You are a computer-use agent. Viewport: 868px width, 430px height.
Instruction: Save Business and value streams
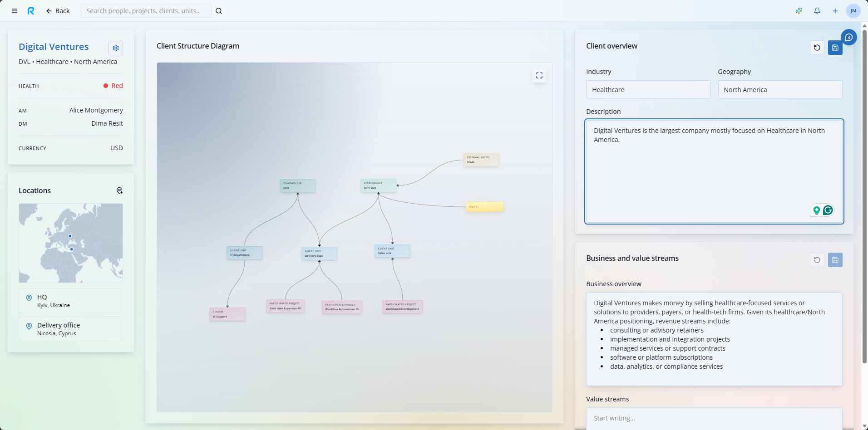pyautogui.click(x=835, y=260)
